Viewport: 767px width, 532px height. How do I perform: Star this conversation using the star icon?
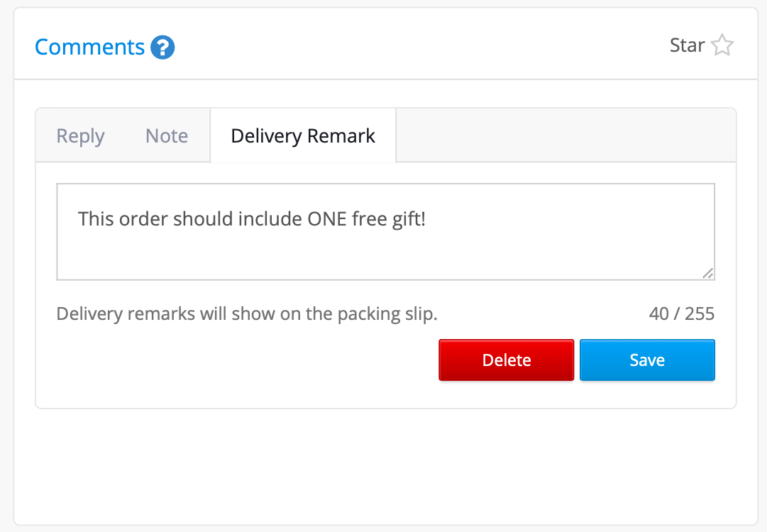722,45
